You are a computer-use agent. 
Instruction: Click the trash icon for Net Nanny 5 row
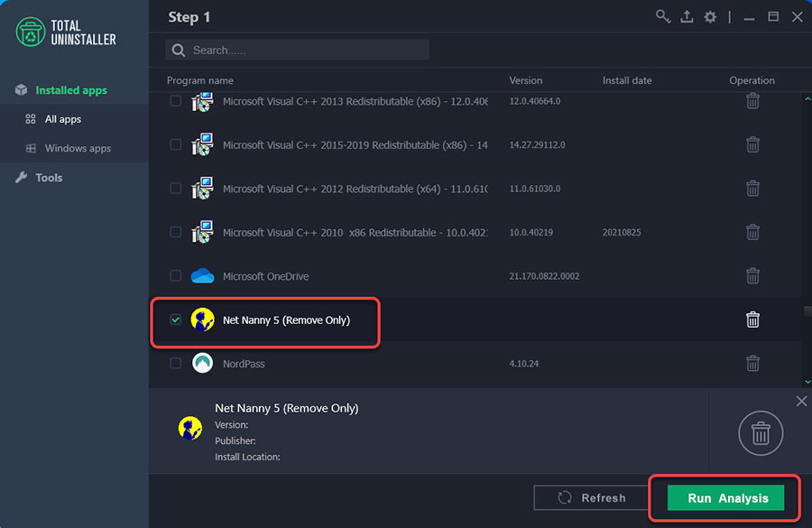(752, 320)
